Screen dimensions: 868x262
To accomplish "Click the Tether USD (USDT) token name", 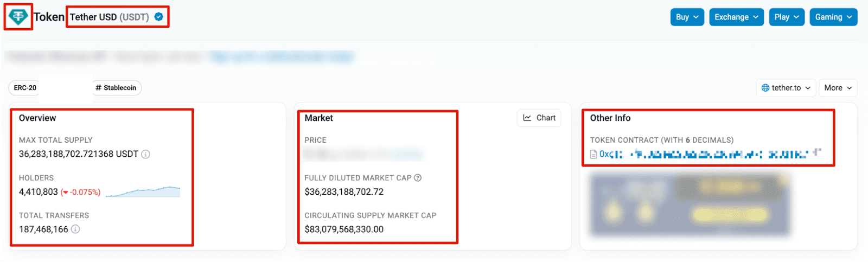I will click(109, 17).
